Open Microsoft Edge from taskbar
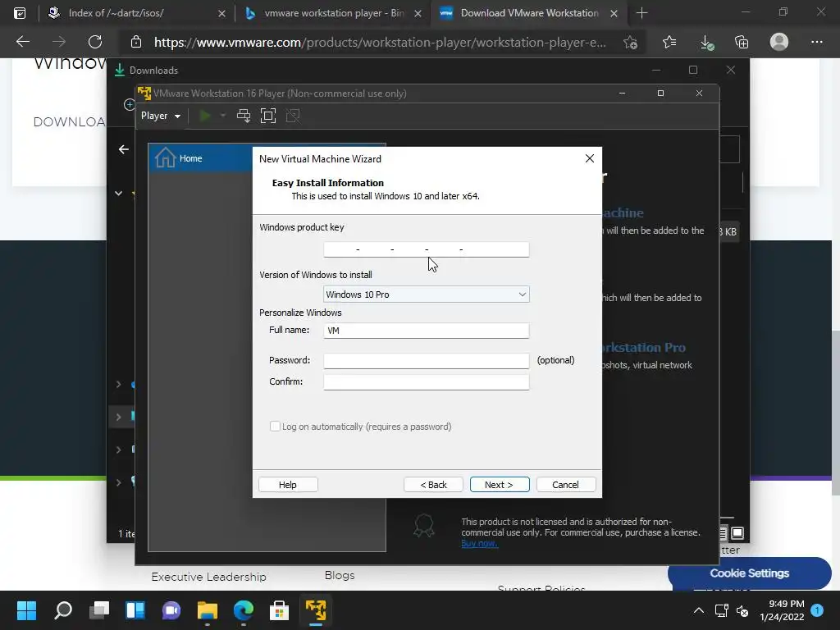This screenshot has height=630, width=840. (243, 610)
